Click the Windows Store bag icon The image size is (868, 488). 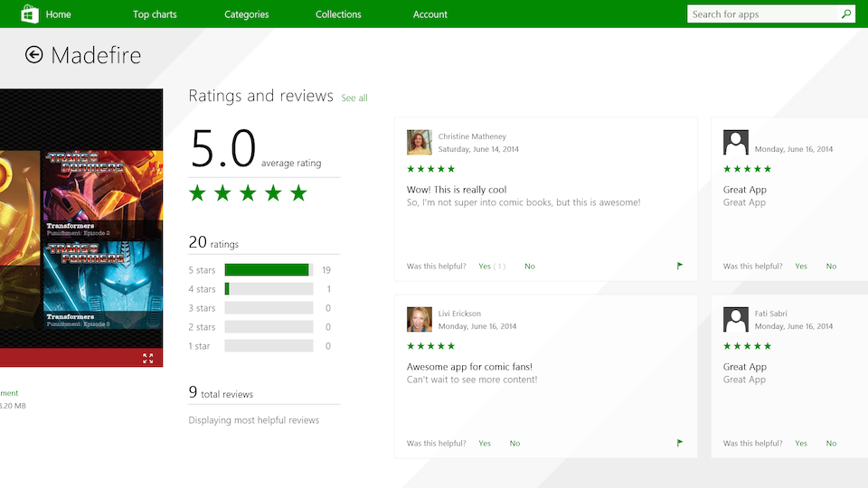30,14
